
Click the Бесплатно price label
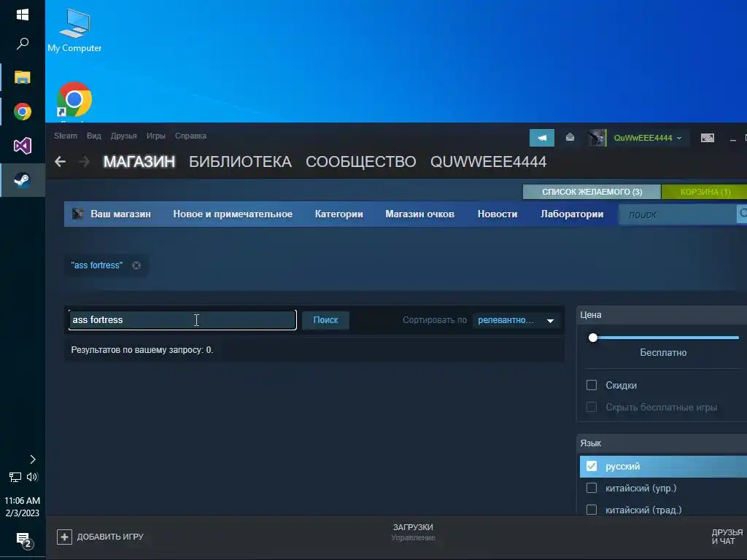click(663, 352)
